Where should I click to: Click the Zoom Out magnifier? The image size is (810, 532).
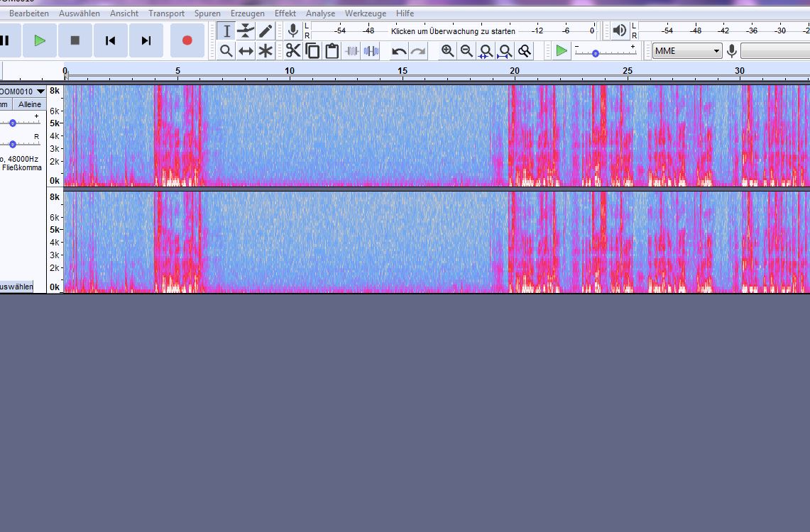[466, 50]
